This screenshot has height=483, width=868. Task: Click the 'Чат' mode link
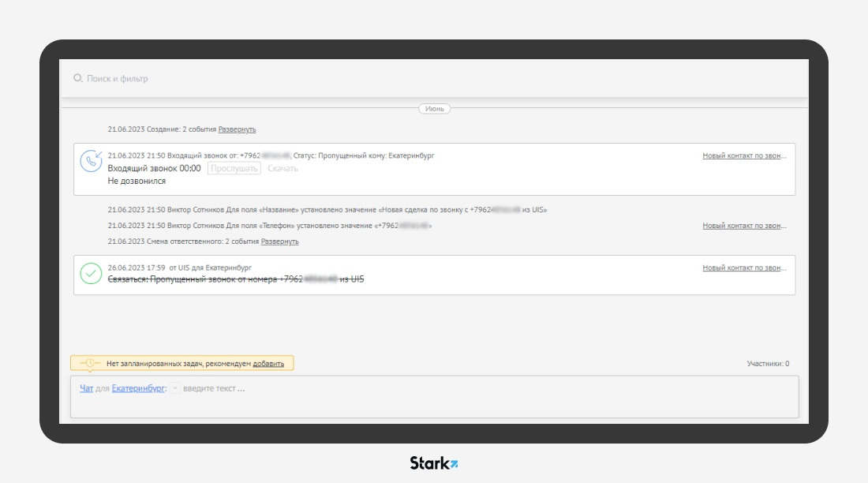tap(86, 388)
